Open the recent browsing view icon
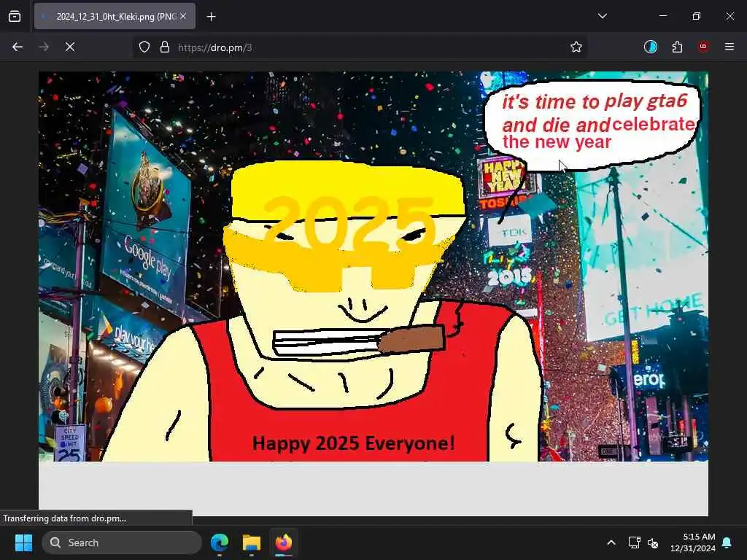 tap(15, 17)
